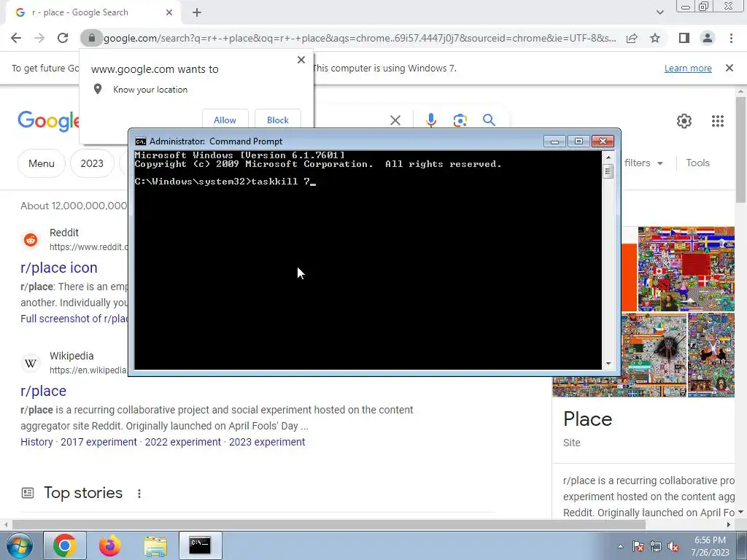Expand Chrome tab search chevron
Screen dimensions: 747x560
(659, 12)
